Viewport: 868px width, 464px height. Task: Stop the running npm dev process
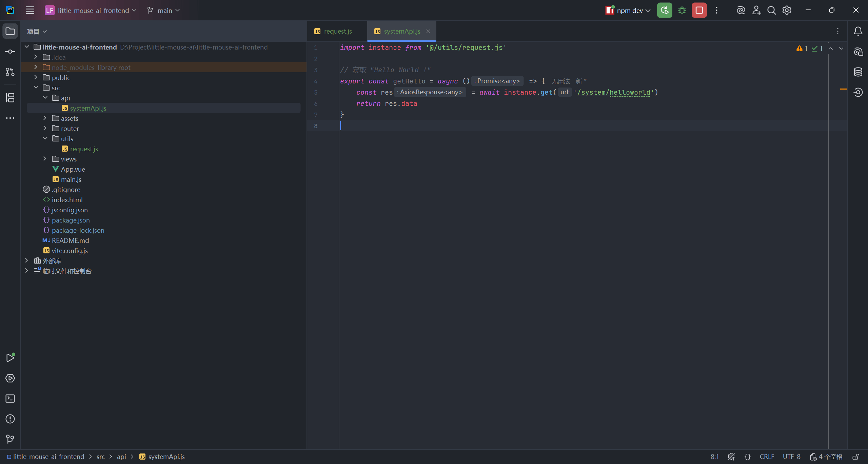[699, 11]
